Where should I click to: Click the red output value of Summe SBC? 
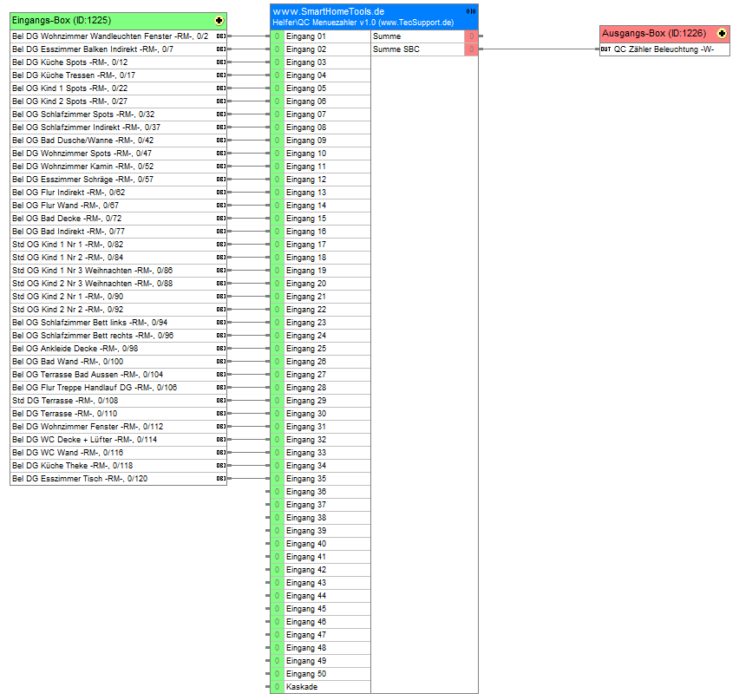[471, 49]
